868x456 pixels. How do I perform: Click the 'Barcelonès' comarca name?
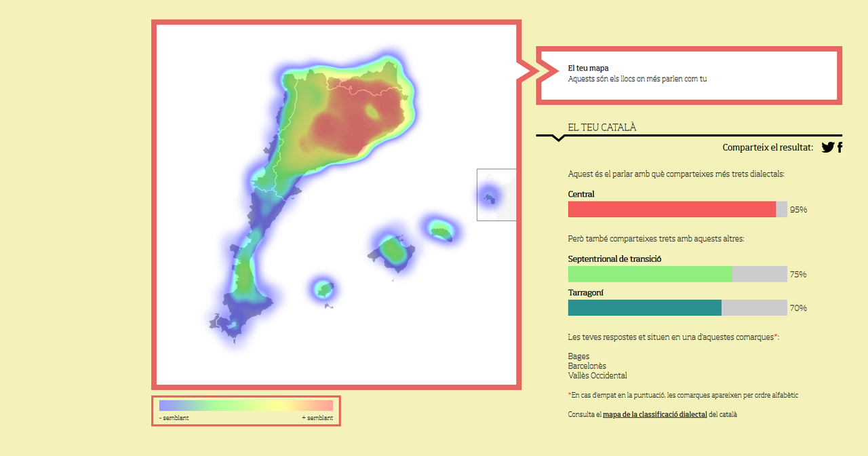tap(587, 366)
